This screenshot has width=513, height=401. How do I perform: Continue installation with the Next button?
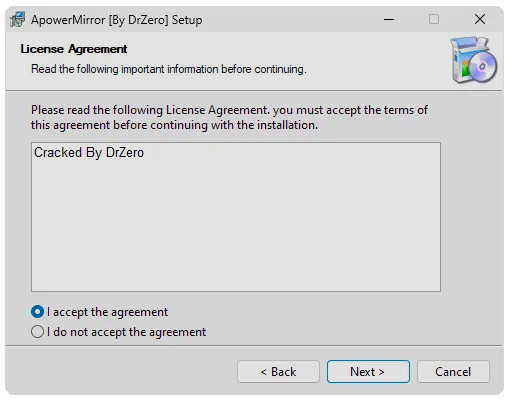tap(368, 371)
